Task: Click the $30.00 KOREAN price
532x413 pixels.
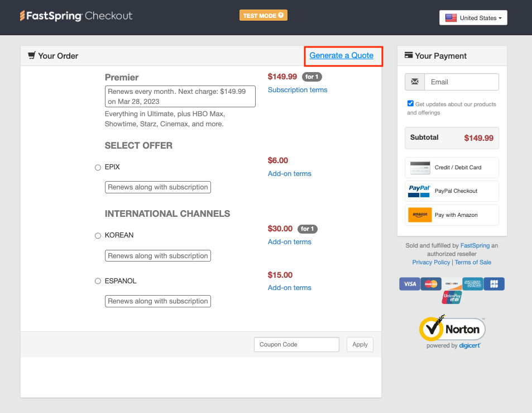Action: click(280, 229)
